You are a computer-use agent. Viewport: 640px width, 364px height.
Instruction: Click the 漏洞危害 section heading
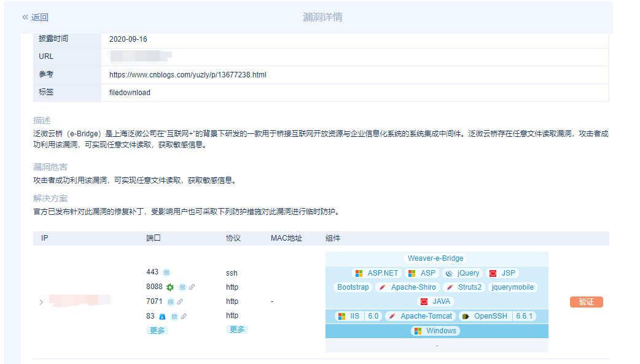(x=50, y=167)
